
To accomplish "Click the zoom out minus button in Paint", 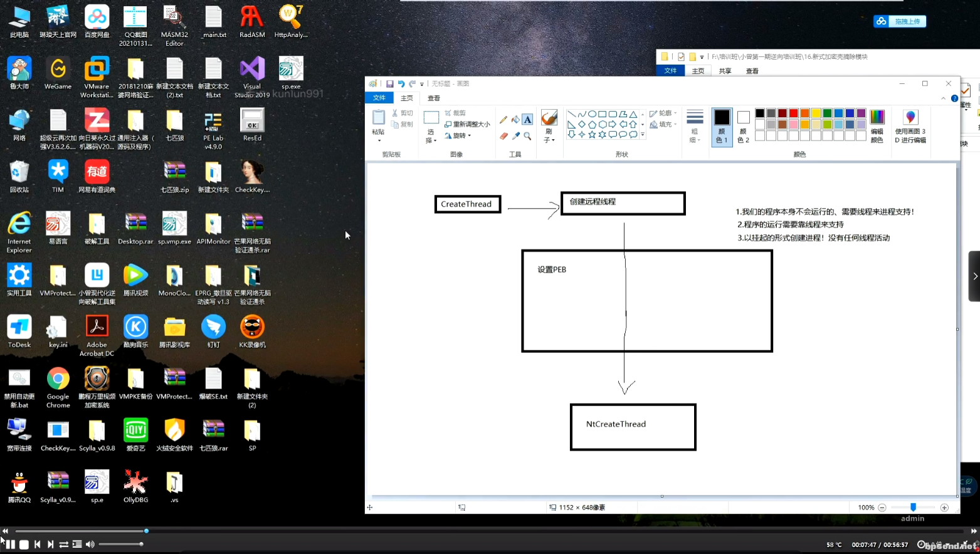I will [x=882, y=508].
